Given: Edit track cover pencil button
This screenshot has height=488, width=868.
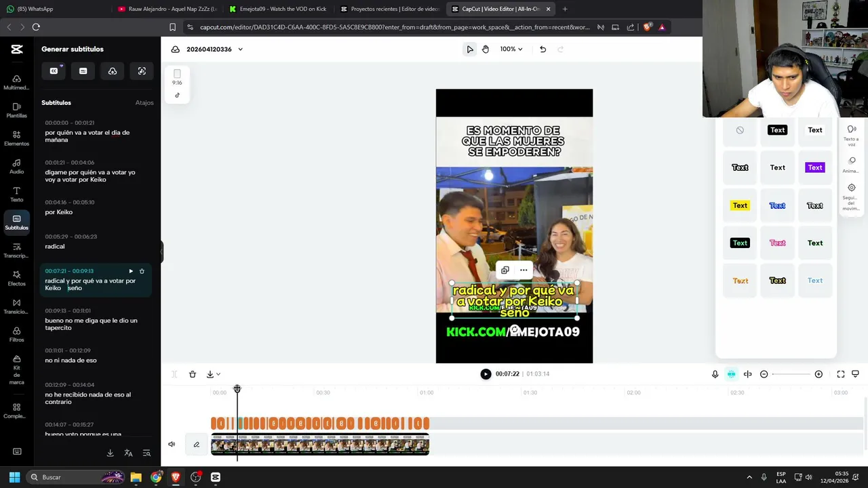Looking at the screenshot, I should click(197, 445).
